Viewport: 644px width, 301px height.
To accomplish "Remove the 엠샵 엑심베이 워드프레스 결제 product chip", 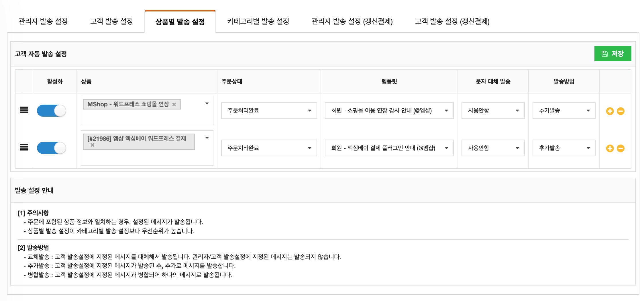I will tap(93, 146).
